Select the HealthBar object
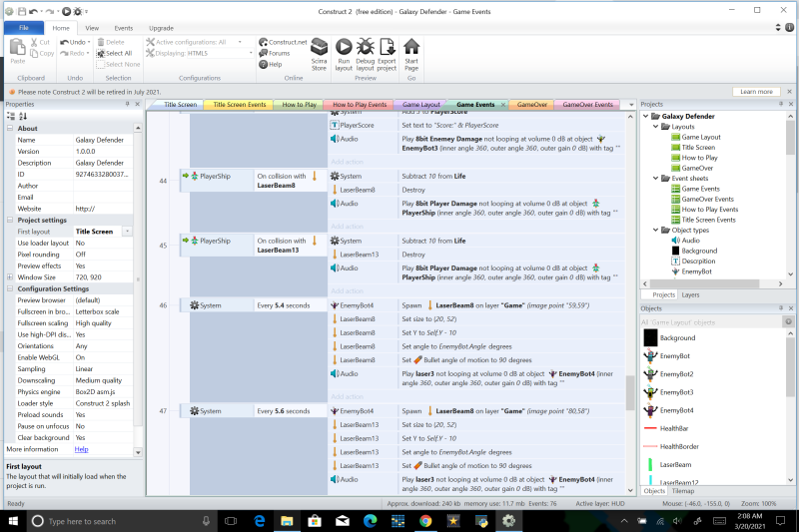The height and width of the screenshot is (532, 799). tap(674, 428)
